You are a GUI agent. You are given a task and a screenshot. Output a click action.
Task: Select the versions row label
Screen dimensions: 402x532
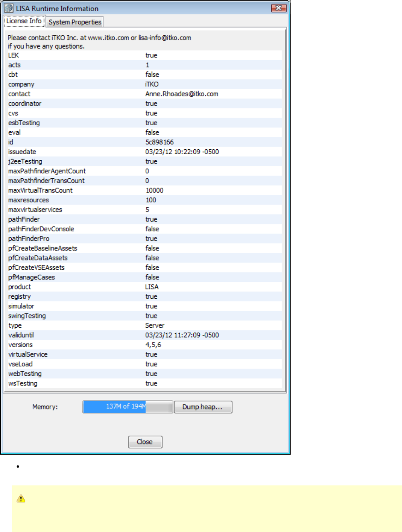tap(20, 344)
